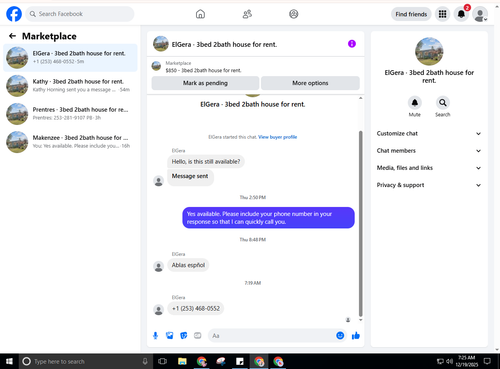Open the Friends icon in top navigation

tap(247, 14)
